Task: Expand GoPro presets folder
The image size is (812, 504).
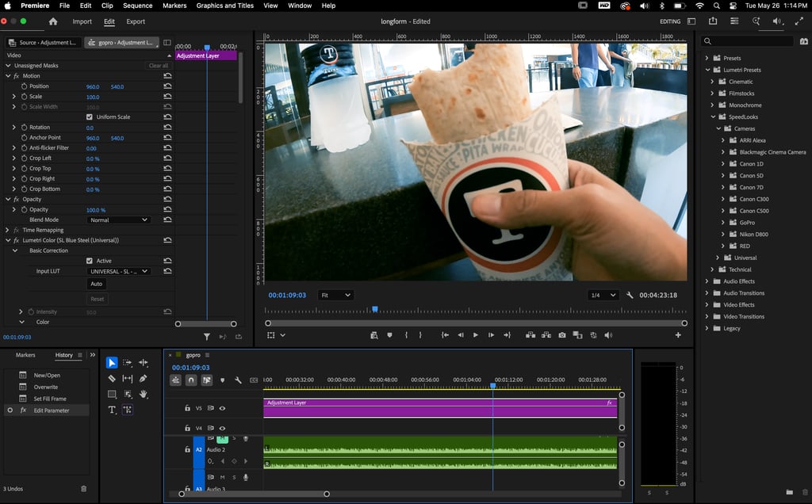Action: coord(723,223)
